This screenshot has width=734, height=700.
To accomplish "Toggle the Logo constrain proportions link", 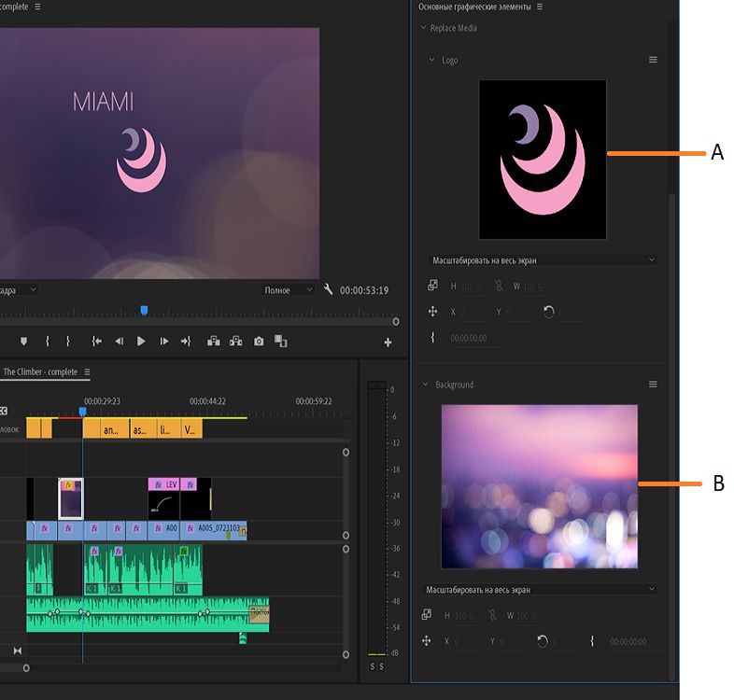I will [498, 287].
